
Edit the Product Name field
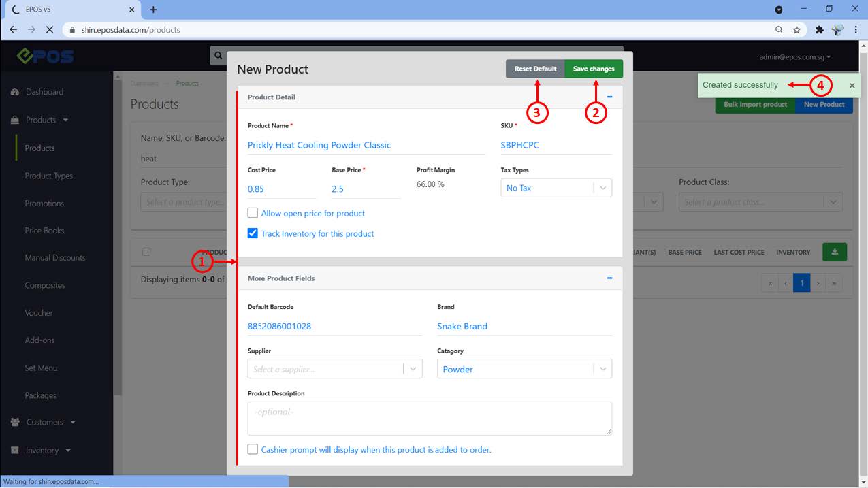coord(366,145)
